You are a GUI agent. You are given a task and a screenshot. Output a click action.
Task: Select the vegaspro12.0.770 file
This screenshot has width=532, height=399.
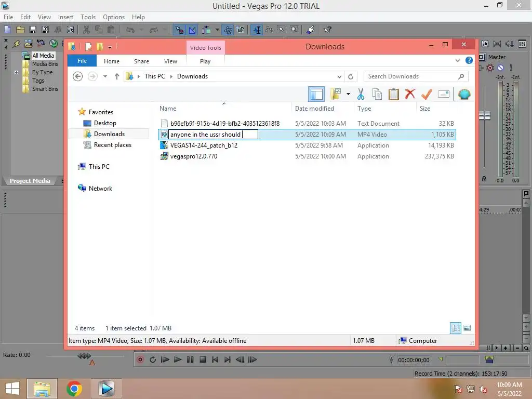(194, 156)
